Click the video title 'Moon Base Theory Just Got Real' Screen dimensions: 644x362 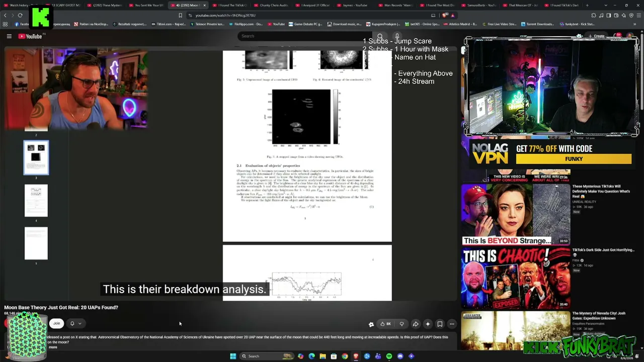61,307
